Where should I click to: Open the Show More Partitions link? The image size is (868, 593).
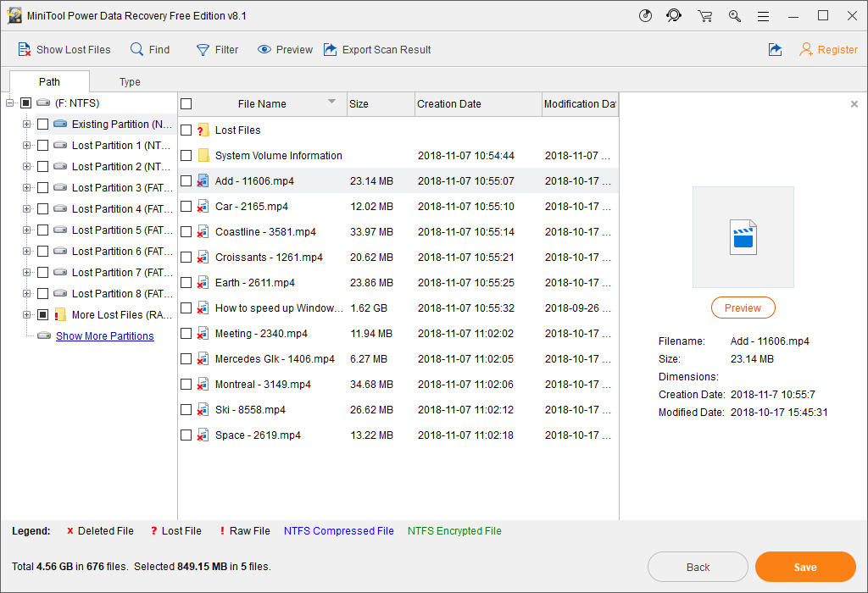point(104,335)
